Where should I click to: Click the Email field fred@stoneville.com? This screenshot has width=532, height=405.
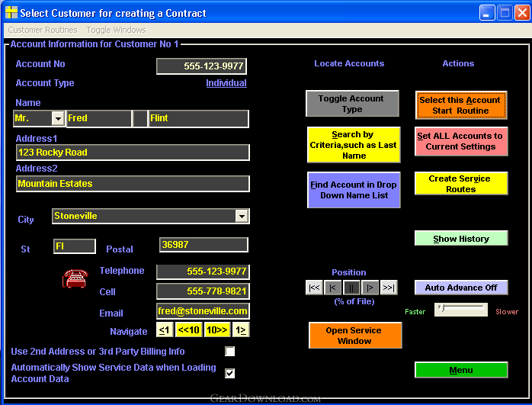coord(203,311)
